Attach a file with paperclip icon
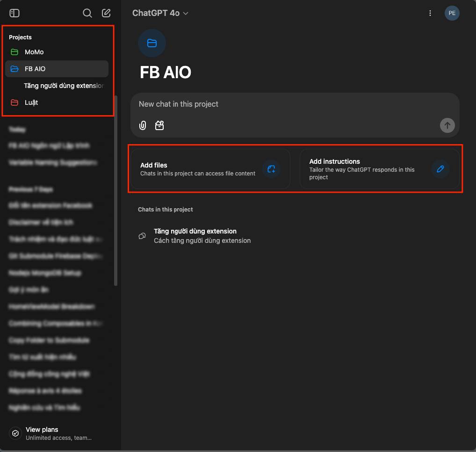This screenshot has width=476, height=452. 143,125
